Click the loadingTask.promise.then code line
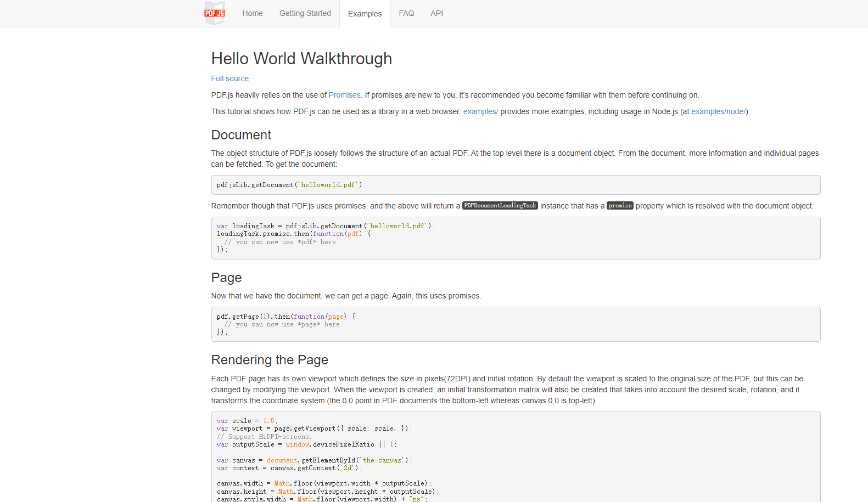Image resolution: width=868 pixels, height=502 pixels. coord(294,234)
